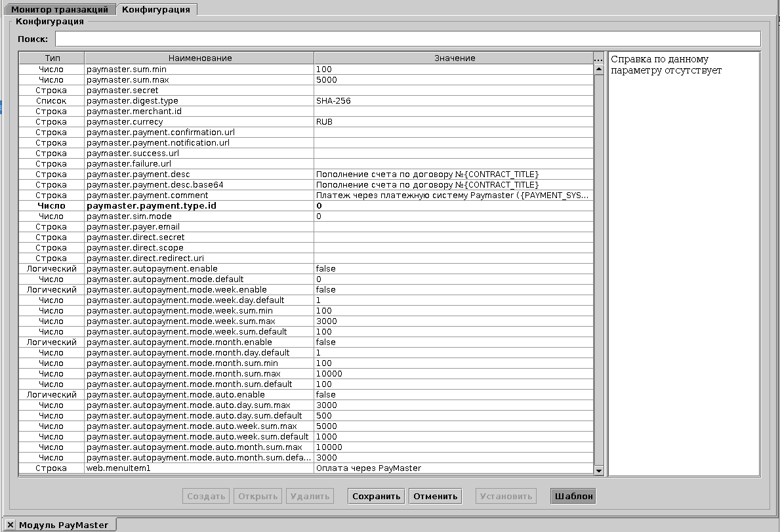Select the Конфигурация tab

tap(157, 9)
